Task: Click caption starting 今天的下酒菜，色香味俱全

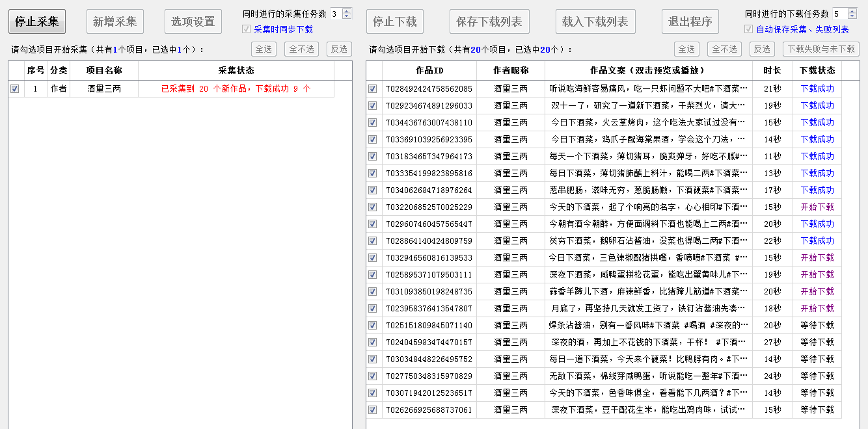Action: [x=649, y=393]
